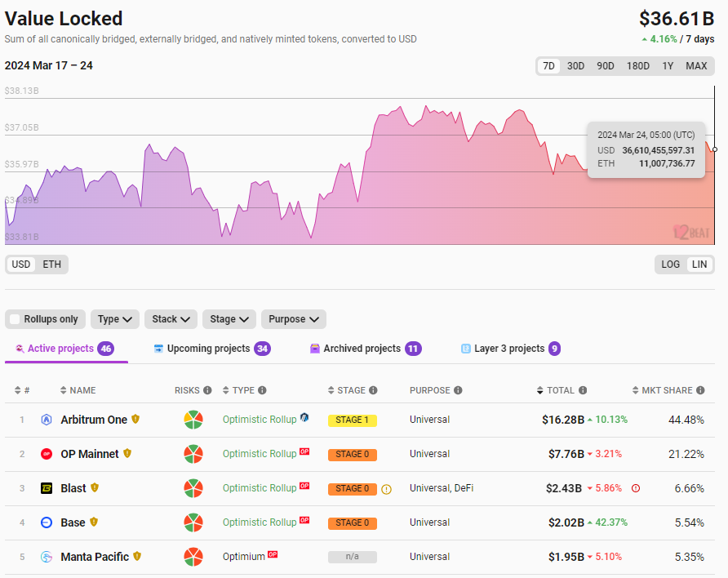Viewport: 728px width, 578px height.
Task: Click info icon next to RISKS header
Action: click(207, 390)
